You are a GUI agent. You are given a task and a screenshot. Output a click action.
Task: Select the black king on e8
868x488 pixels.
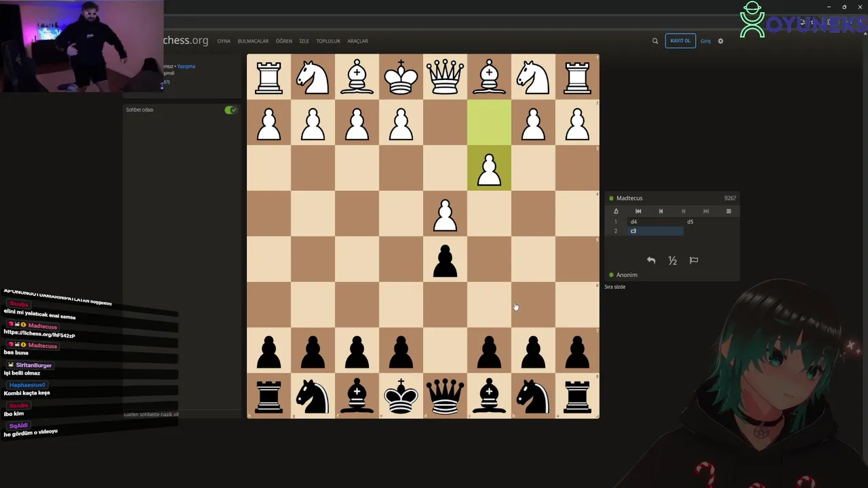pyautogui.click(x=401, y=394)
